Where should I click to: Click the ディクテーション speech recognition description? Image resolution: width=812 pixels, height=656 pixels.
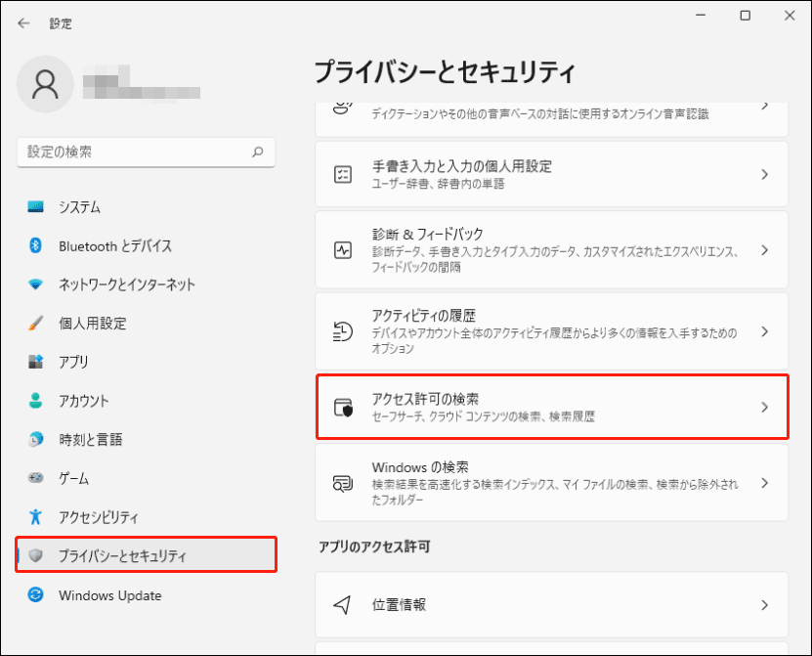[540, 114]
